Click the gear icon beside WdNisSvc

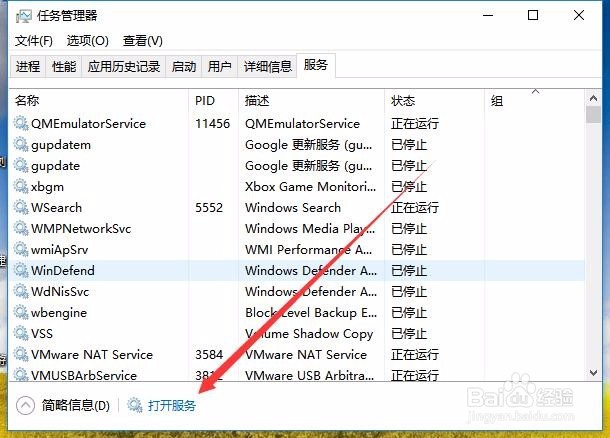[21, 291]
